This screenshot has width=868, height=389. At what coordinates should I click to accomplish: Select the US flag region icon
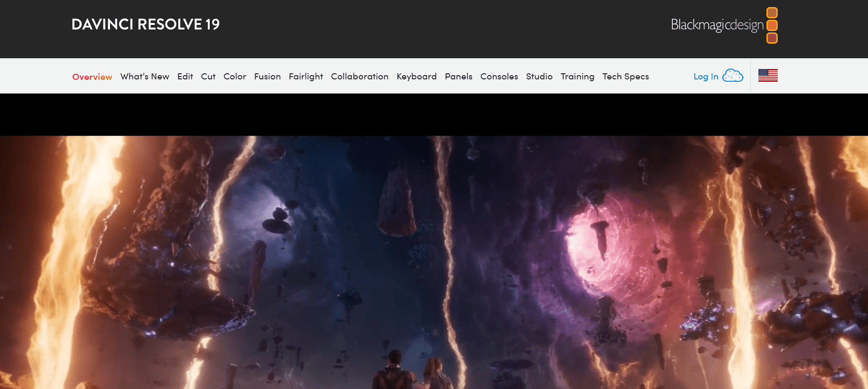coord(768,76)
